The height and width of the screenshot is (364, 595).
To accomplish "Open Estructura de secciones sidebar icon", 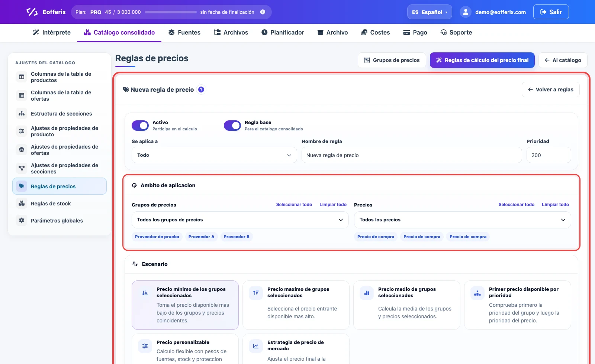I will (22, 114).
